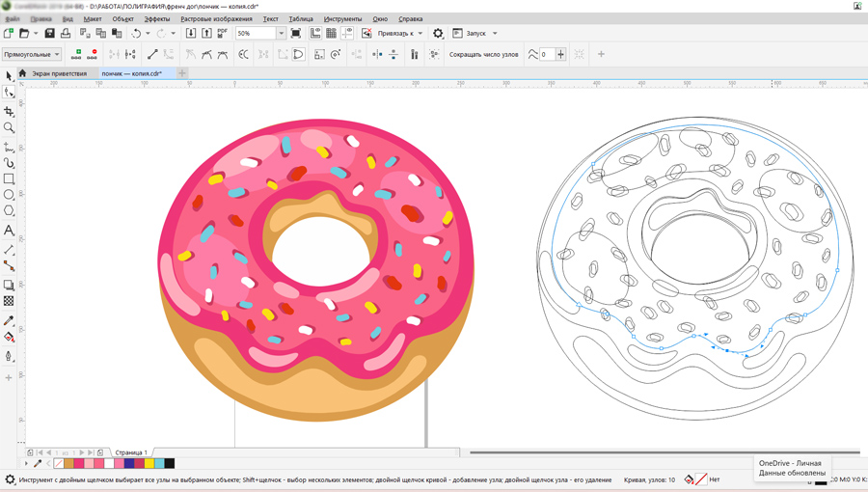Open the Options gear in the toolbar
Viewport: 868px width, 492px height.
tap(438, 34)
